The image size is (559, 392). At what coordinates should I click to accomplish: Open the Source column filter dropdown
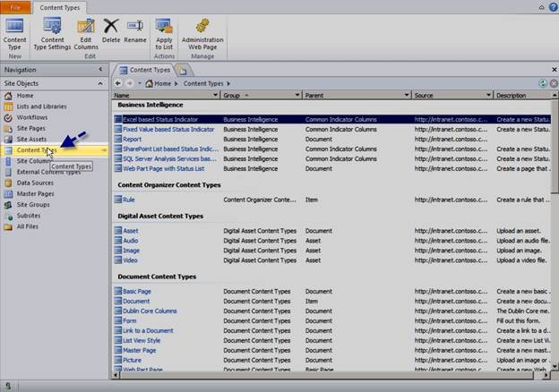pyautogui.click(x=488, y=95)
